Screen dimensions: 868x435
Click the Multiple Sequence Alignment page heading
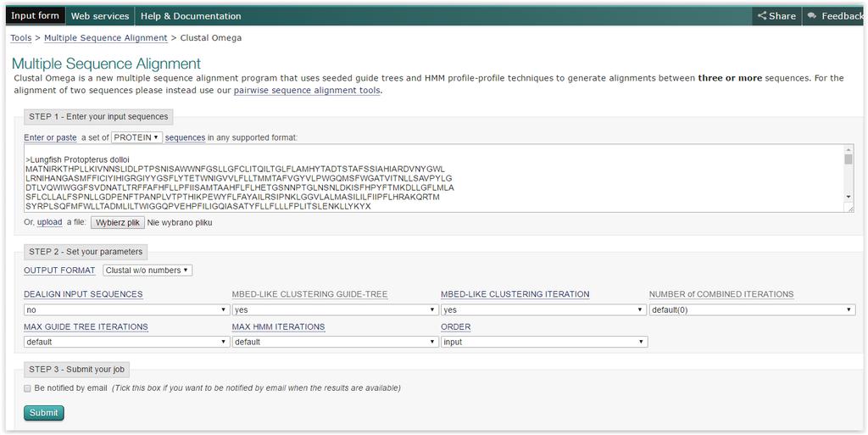[x=106, y=63]
